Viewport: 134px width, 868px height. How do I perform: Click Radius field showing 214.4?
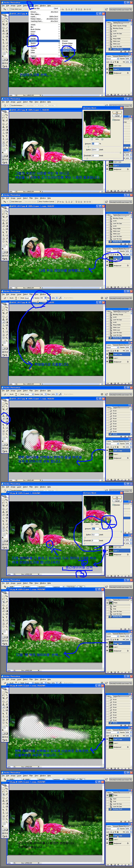(x=95, y=150)
